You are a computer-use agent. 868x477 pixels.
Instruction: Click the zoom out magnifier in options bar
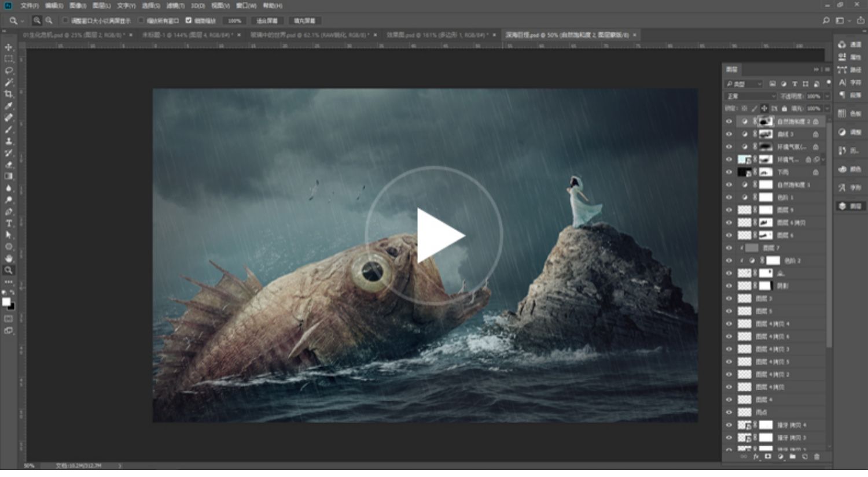49,21
